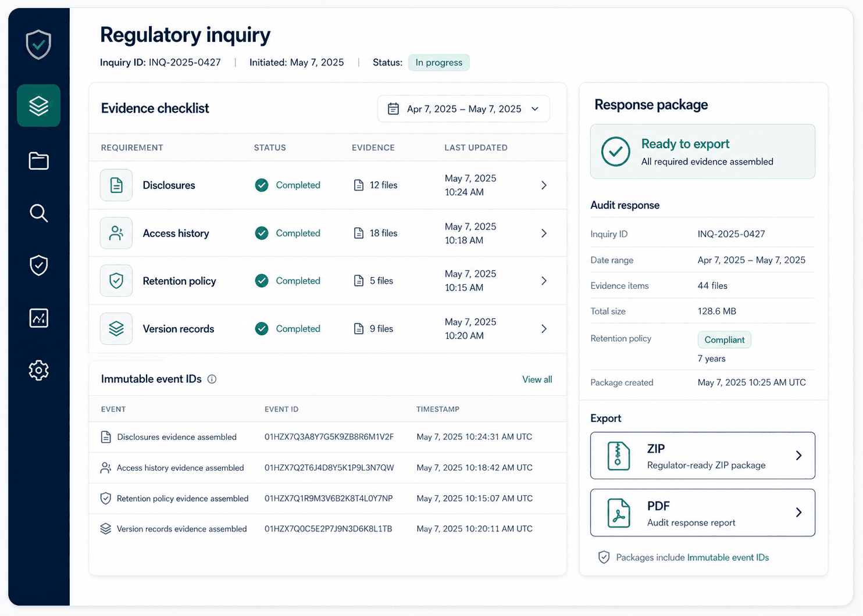Click the shield icon by Packages include note

(x=604, y=557)
